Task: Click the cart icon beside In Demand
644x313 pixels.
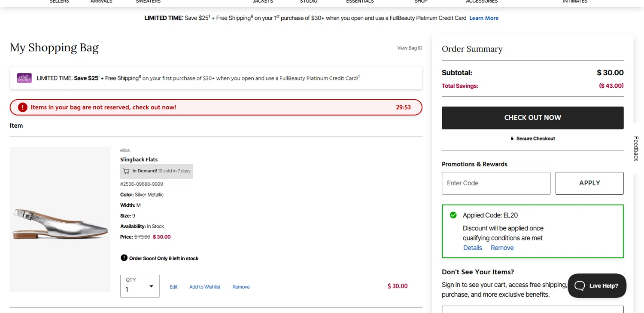Action: tap(126, 171)
